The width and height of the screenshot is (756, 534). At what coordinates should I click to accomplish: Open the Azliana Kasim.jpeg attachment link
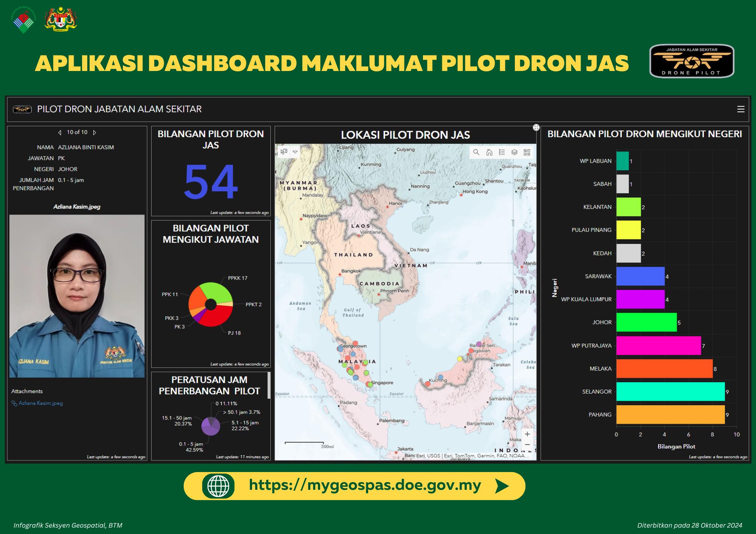coord(41,403)
